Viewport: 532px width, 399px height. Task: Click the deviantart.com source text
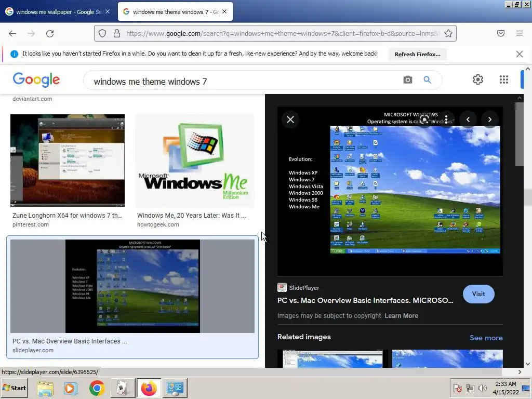coord(32,99)
